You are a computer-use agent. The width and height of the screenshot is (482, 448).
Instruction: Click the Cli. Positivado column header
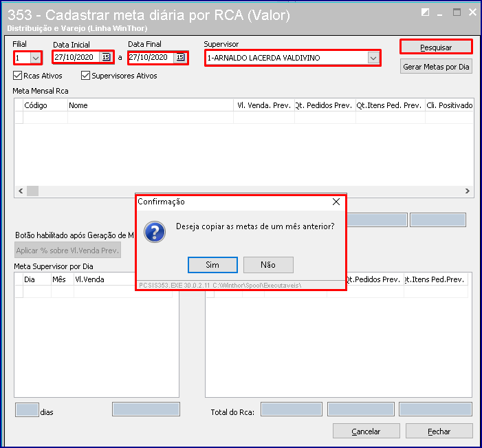(x=449, y=105)
